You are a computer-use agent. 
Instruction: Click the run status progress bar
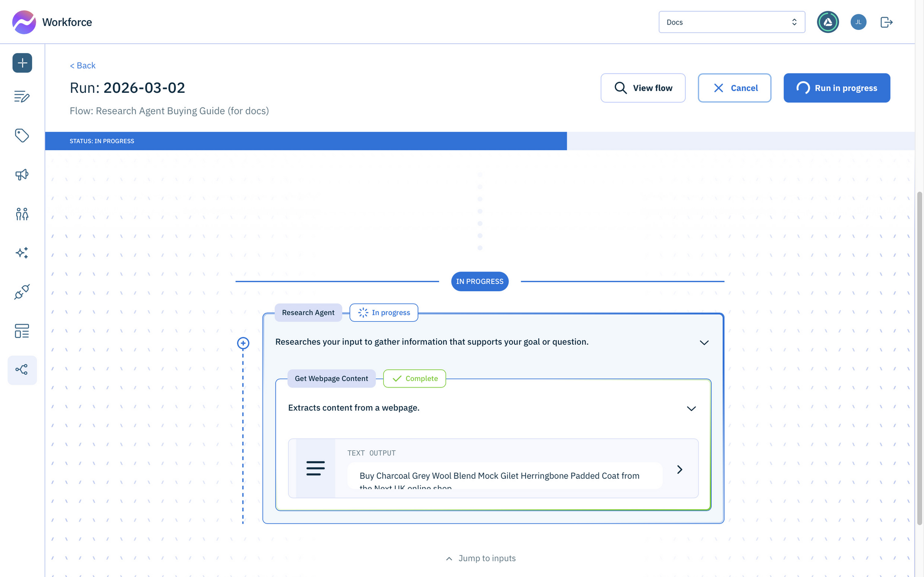[306, 141]
